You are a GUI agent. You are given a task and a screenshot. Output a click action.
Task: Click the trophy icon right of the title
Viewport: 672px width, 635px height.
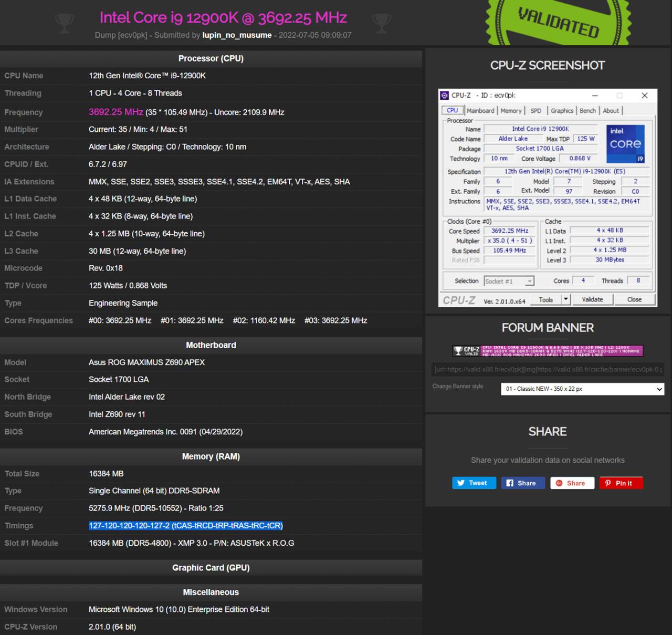[x=382, y=23]
